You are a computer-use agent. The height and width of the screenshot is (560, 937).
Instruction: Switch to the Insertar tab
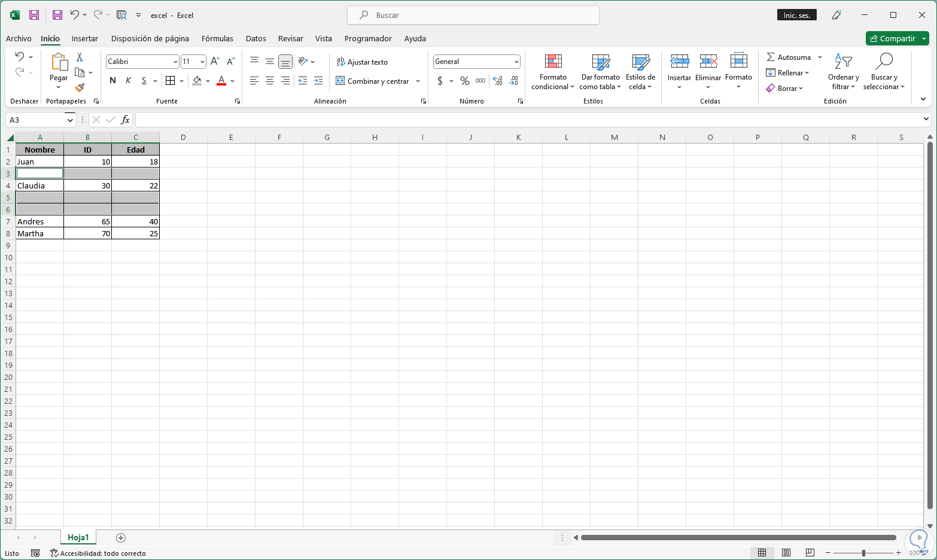click(x=85, y=38)
